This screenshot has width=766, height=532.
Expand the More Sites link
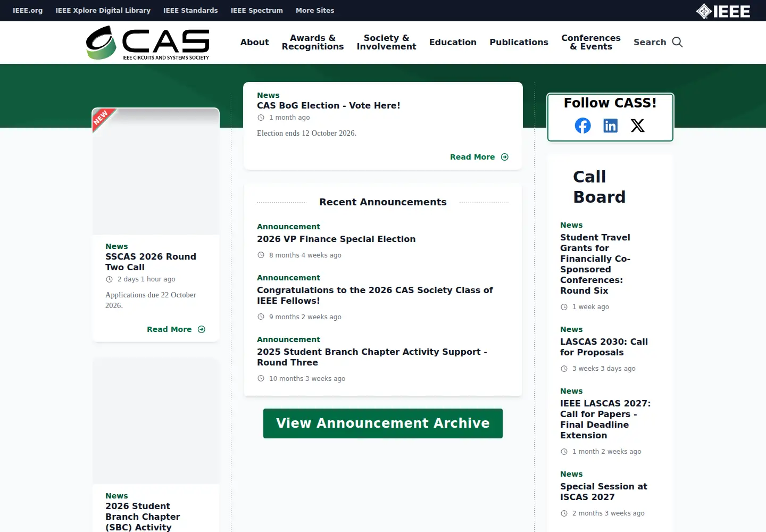[315, 11]
